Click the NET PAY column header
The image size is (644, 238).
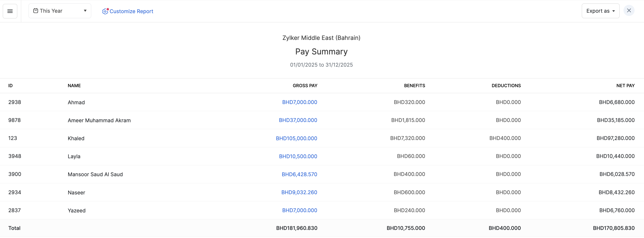click(625, 86)
